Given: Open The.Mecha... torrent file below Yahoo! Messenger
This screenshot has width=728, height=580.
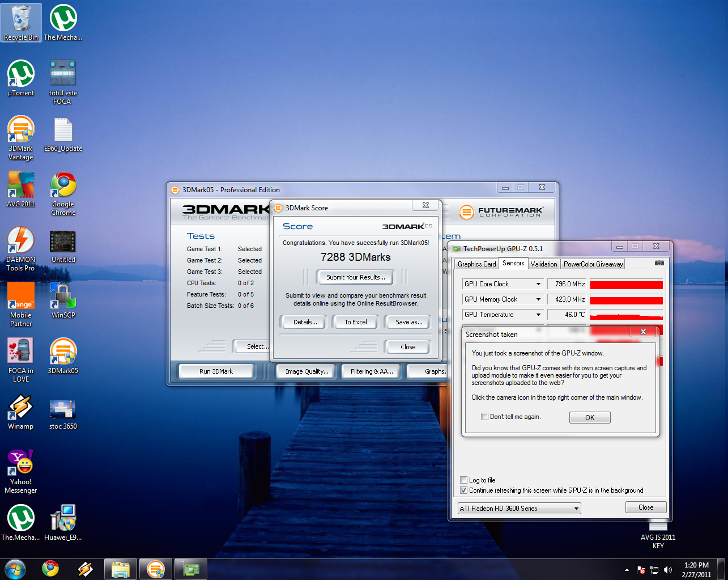Looking at the screenshot, I should tap(21, 523).
